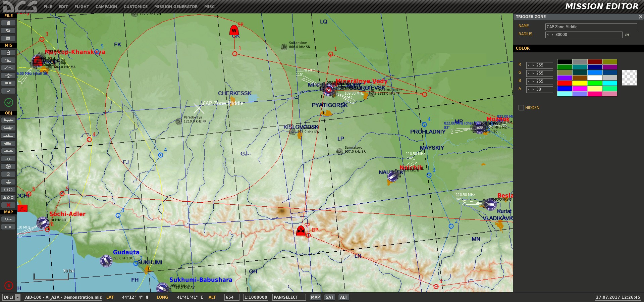Select the airplane group tool
The width and height of the screenshot is (644, 302).
[x=8, y=120]
